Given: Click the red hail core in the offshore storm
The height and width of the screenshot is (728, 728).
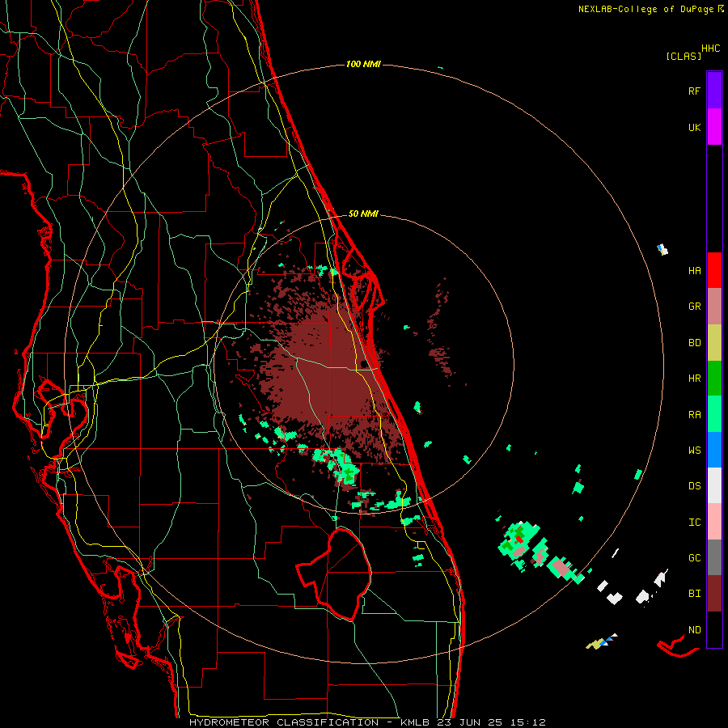Looking at the screenshot, I should tap(519, 539).
